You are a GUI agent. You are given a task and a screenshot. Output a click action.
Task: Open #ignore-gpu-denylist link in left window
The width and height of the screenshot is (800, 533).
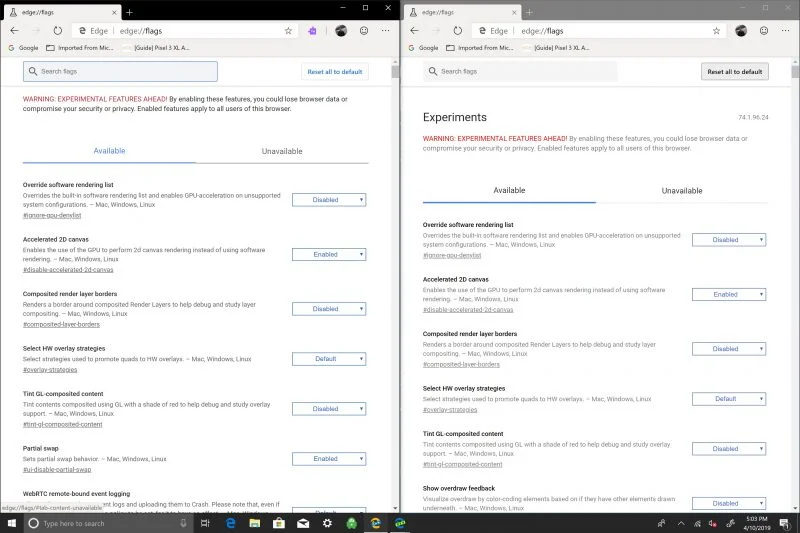(x=52, y=215)
